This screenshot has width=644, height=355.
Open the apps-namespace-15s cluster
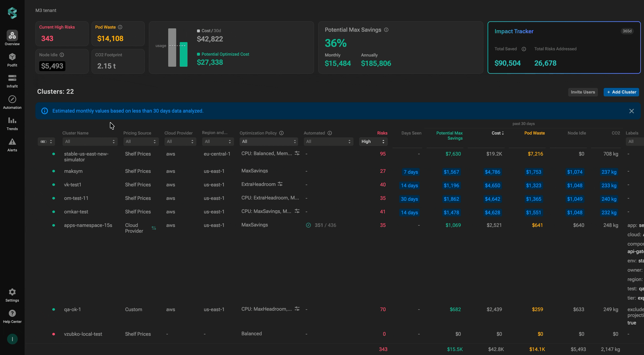tap(88, 225)
